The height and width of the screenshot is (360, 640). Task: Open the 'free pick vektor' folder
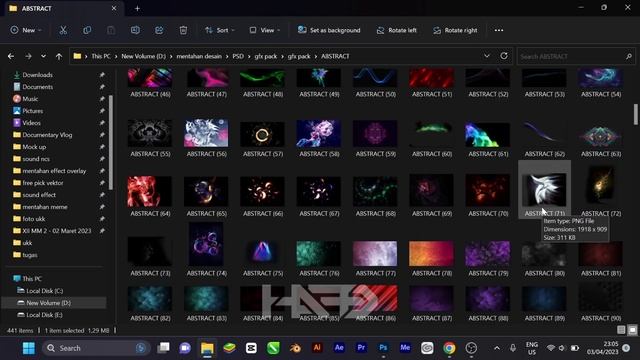tap(43, 183)
